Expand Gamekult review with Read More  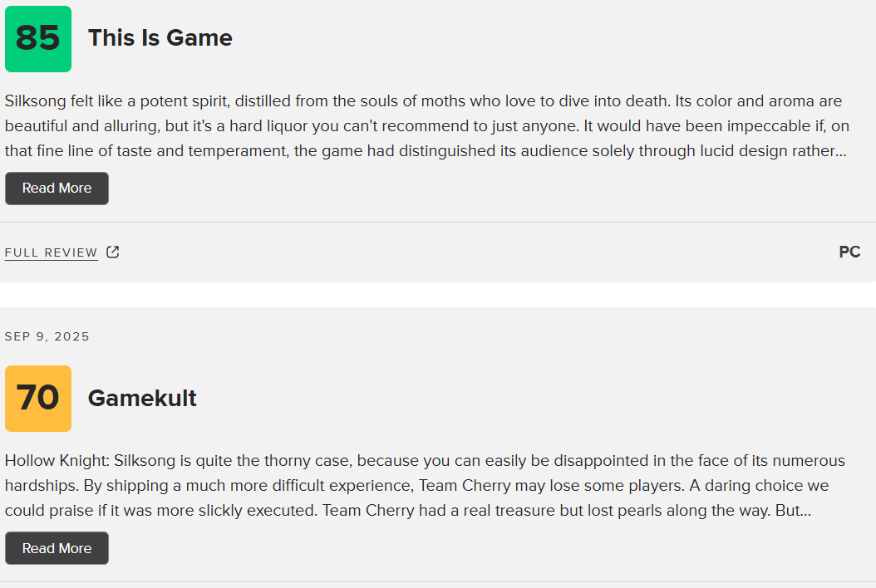(57, 548)
